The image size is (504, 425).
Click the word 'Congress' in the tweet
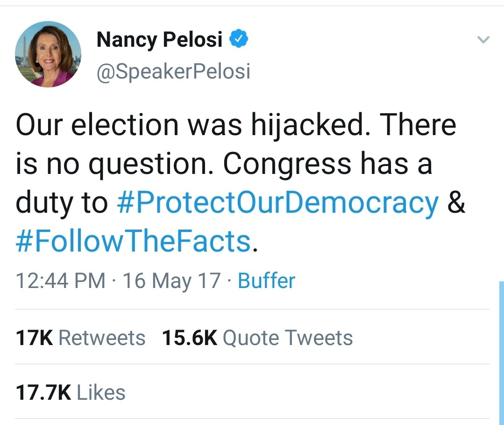pyautogui.click(x=286, y=164)
